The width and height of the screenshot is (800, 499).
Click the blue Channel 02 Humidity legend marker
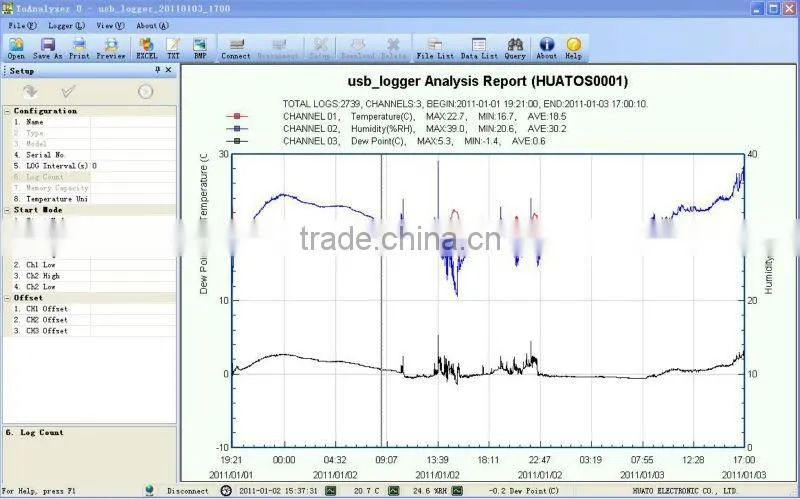(237, 129)
